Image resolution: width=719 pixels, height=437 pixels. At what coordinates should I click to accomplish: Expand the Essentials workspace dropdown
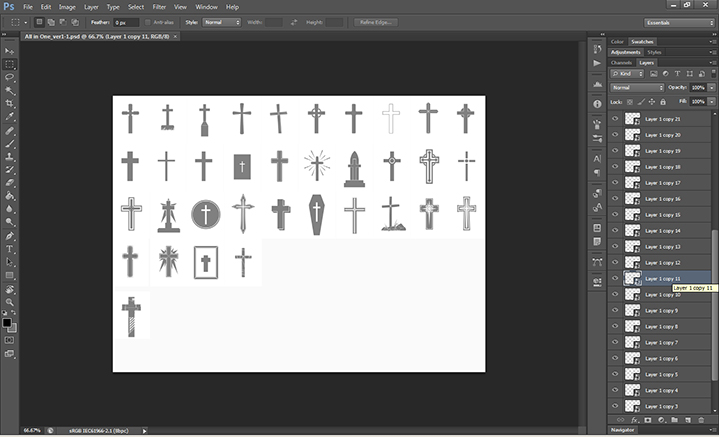tap(677, 21)
